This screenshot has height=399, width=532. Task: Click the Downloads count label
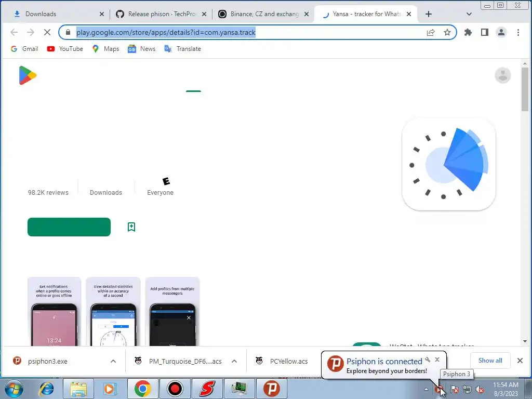click(106, 192)
